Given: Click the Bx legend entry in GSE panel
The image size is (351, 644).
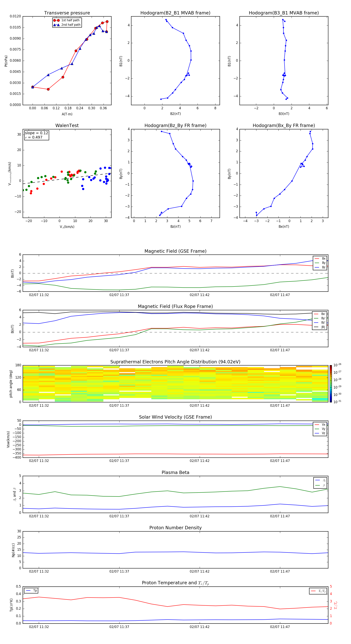Looking at the screenshot, I should pos(320,259).
